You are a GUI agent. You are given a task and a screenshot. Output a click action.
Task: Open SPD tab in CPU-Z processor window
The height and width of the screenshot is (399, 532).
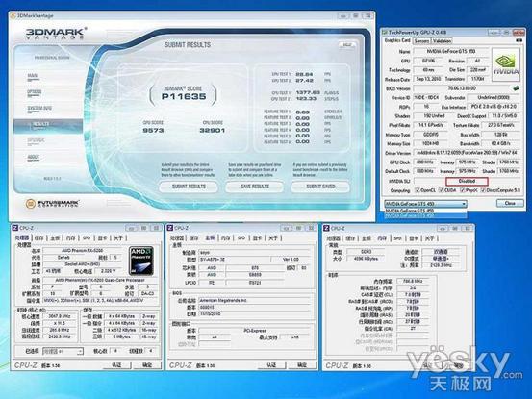click(x=87, y=238)
